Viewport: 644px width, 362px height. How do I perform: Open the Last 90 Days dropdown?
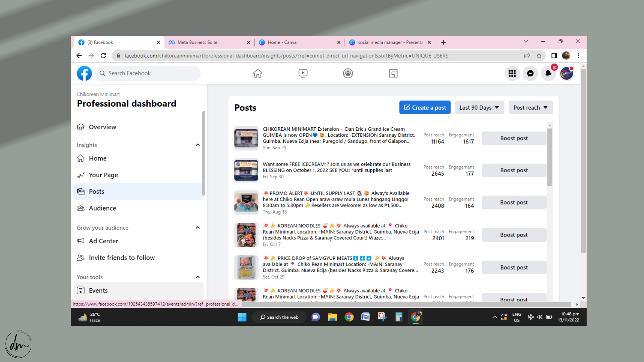click(x=479, y=108)
